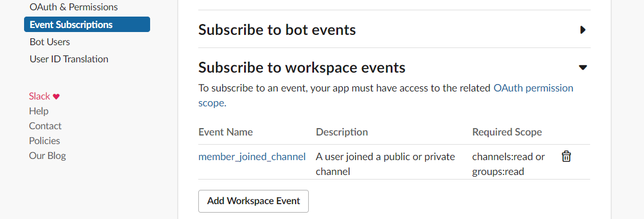Click the Add Workspace Event button

click(253, 201)
